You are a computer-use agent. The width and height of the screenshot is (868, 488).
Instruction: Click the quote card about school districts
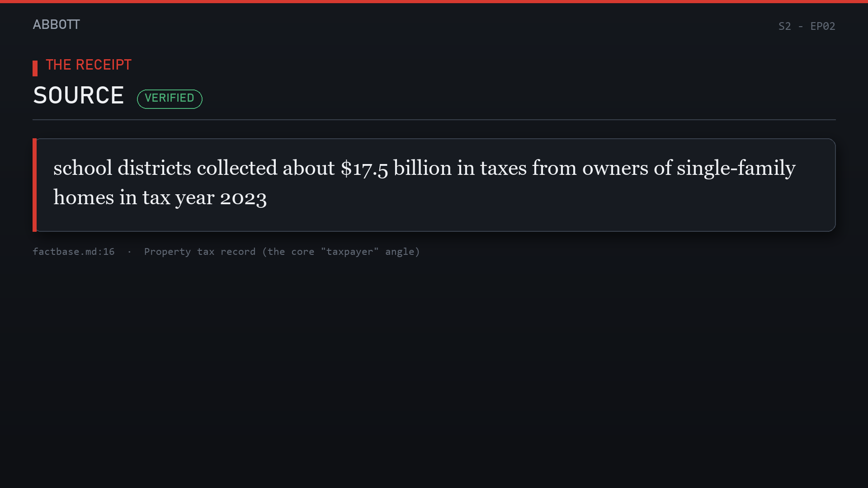click(x=434, y=185)
